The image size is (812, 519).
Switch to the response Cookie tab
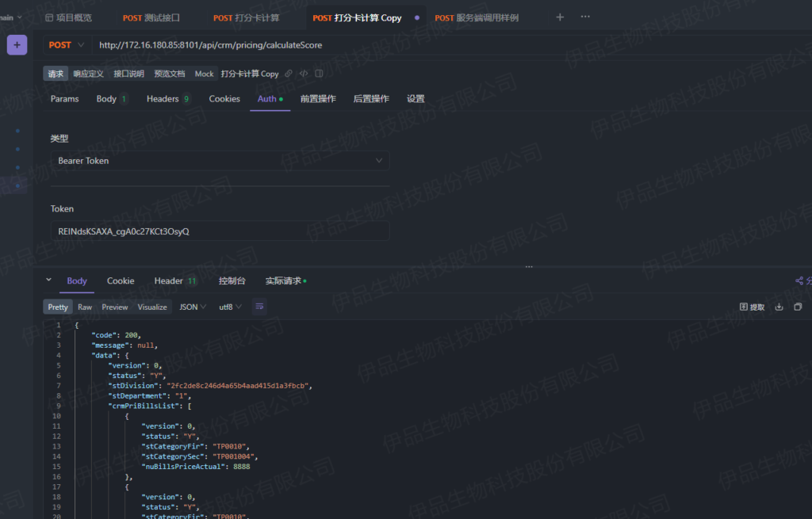pos(121,280)
